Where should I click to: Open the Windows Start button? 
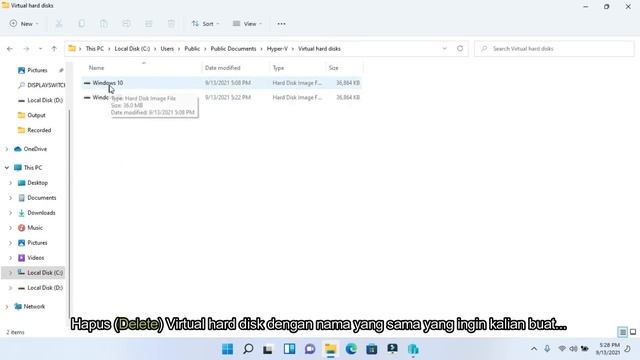point(227,349)
